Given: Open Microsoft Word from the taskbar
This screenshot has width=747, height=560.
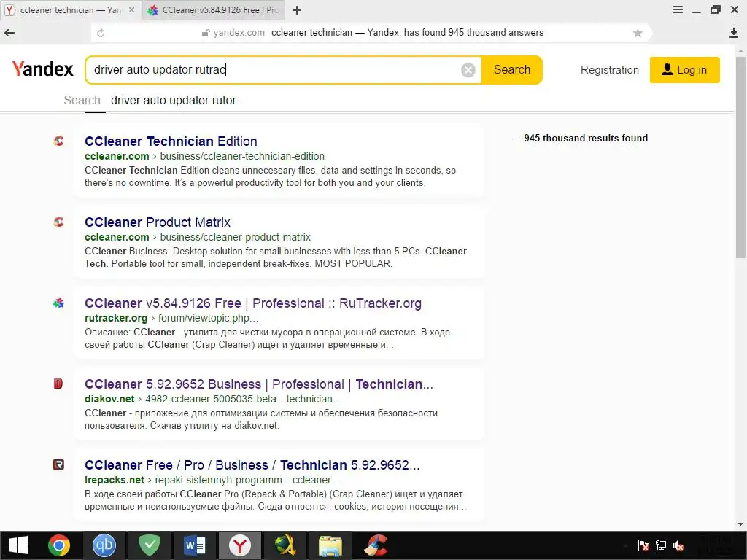Looking at the screenshot, I should click(x=195, y=545).
